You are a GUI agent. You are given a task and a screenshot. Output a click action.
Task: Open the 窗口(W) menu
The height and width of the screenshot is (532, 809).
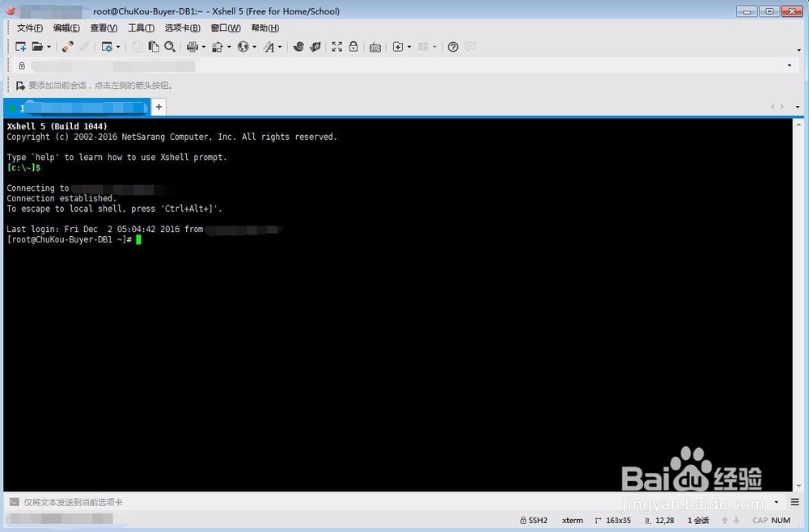(x=226, y=27)
